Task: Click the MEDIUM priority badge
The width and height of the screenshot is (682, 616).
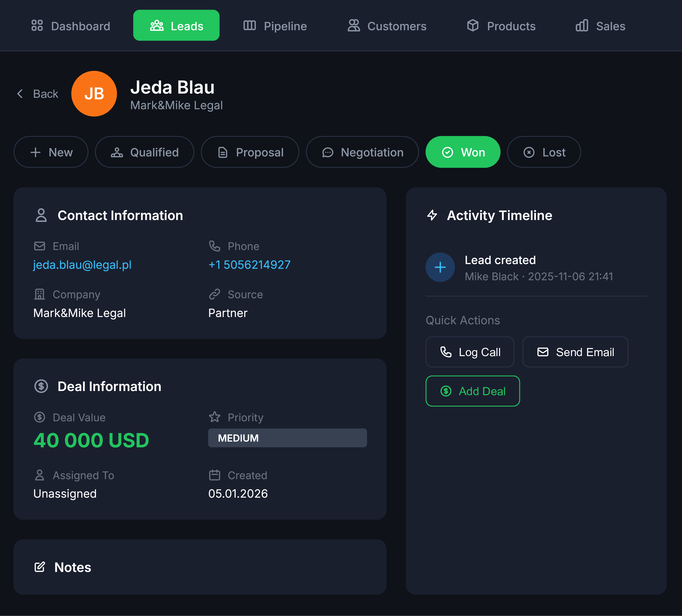Action: [x=287, y=438]
